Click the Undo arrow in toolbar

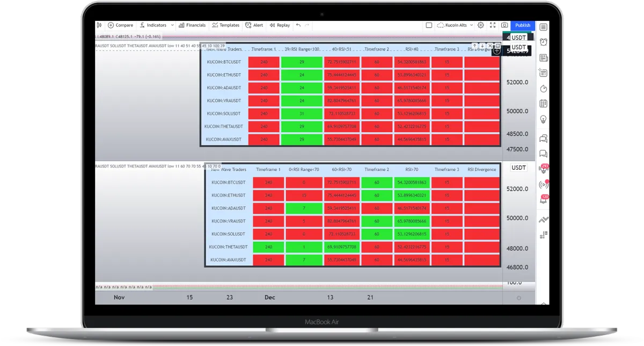pos(298,25)
